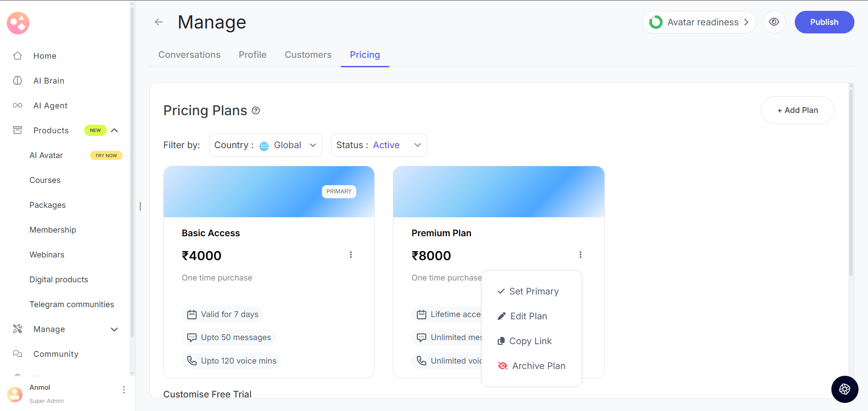The width and height of the screenshot is (868, 411).
Task: Open Basic Access plan options menu
Action: (351, 255)
